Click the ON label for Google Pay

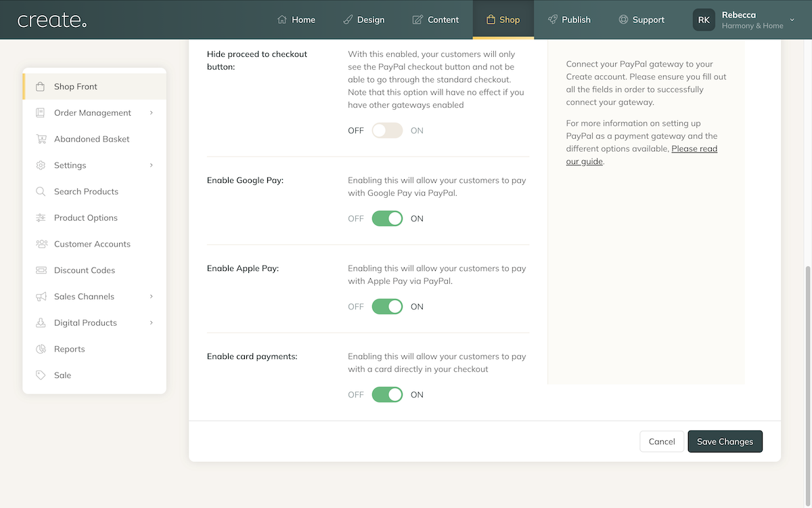(417, 219)
